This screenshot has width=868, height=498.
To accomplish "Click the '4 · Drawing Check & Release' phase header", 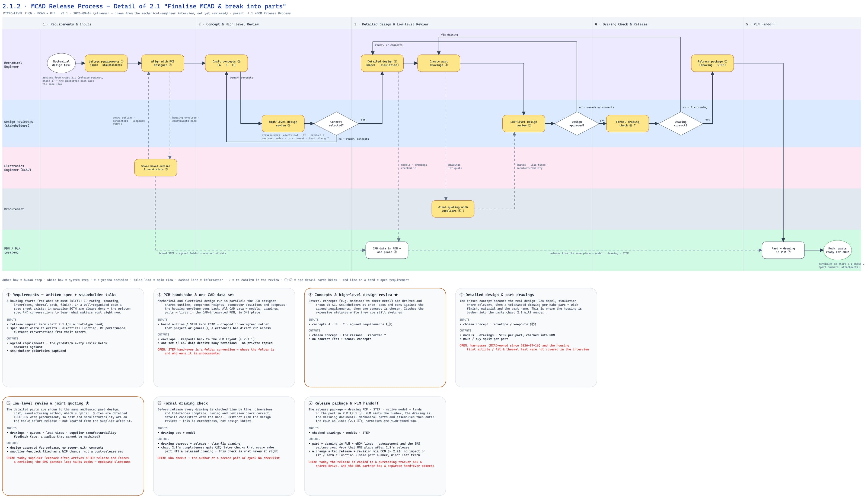I will (621, 24).
